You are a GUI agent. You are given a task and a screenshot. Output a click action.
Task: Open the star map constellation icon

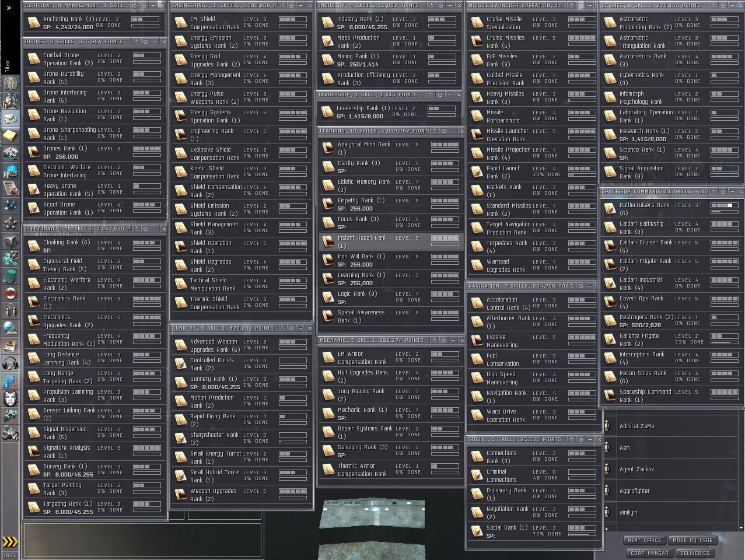click(x=11, y=205)
